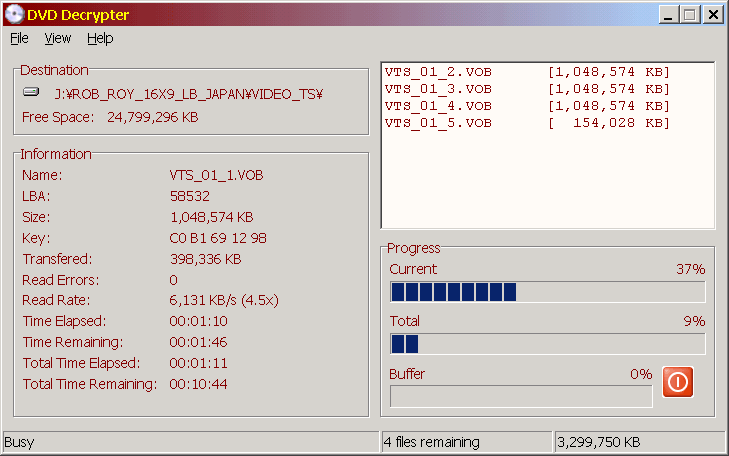
Task: Click the 3,299,750 KB status panel
Action: 638,442
